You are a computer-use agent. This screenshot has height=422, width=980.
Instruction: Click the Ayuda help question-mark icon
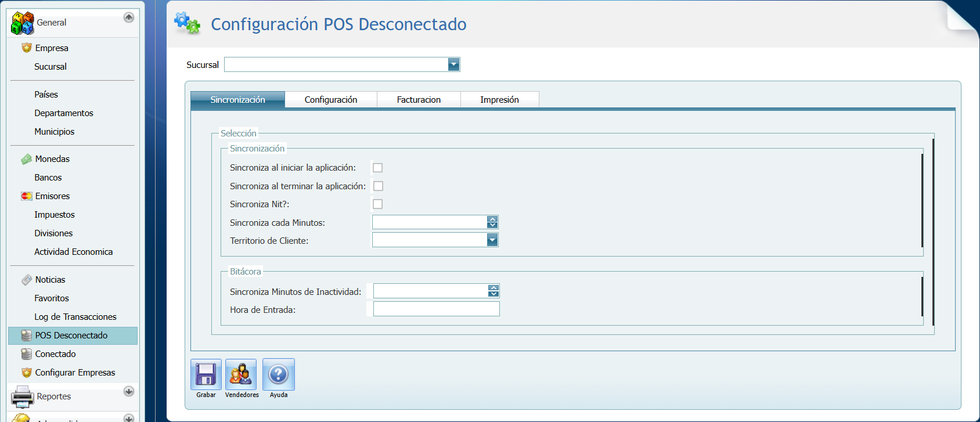click(x=279, y=374)
